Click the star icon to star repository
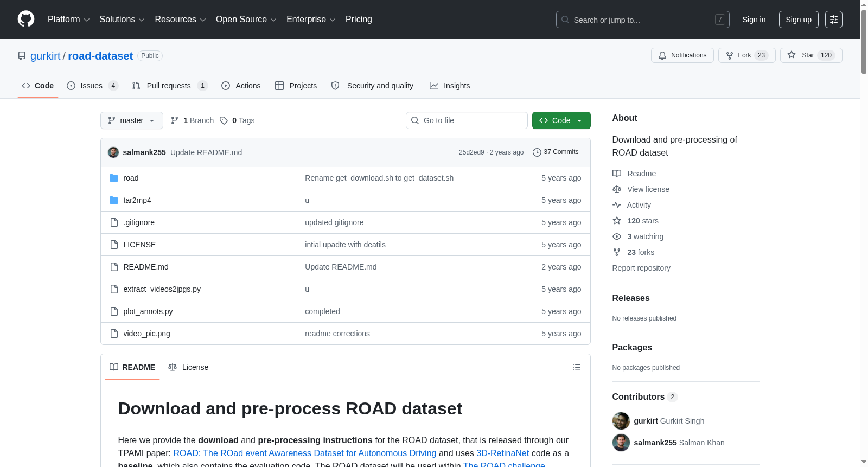This screenshot has height=467, width=868. (x=792, y=55)
